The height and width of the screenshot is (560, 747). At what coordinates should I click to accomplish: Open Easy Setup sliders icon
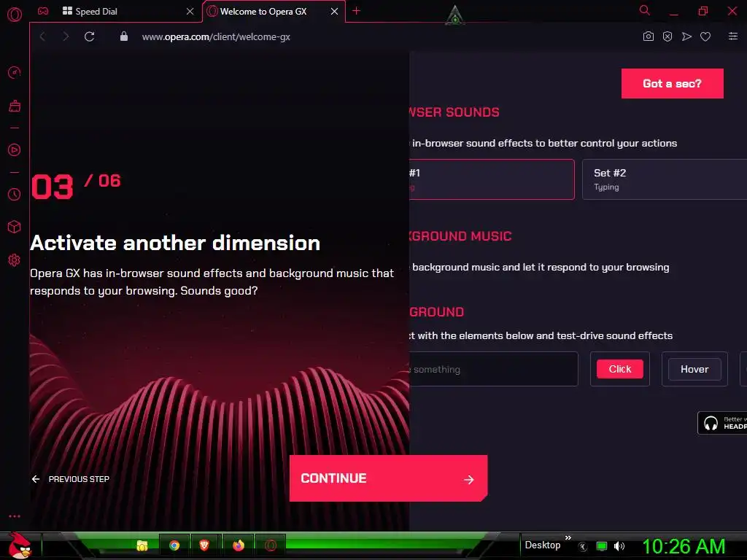733,36
